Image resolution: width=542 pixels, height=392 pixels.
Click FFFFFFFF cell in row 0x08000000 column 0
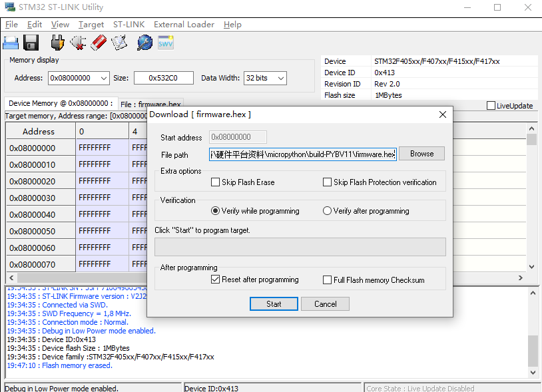102,148
